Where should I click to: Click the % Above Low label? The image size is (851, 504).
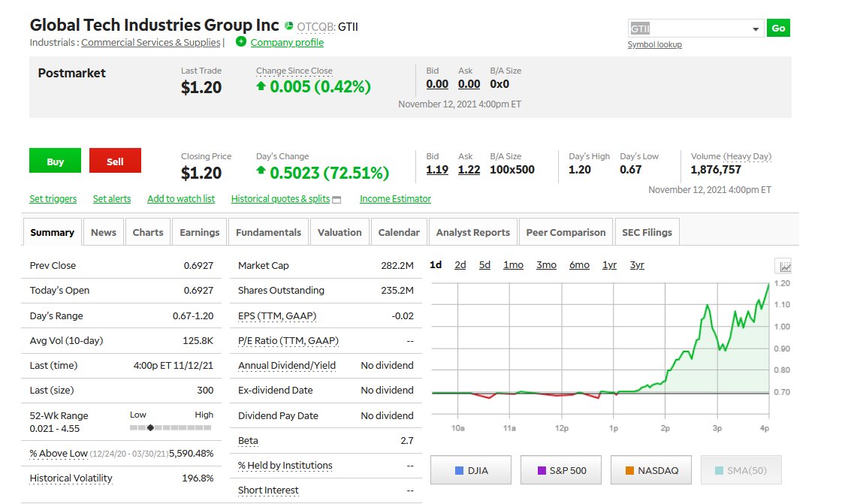point(58,453)
